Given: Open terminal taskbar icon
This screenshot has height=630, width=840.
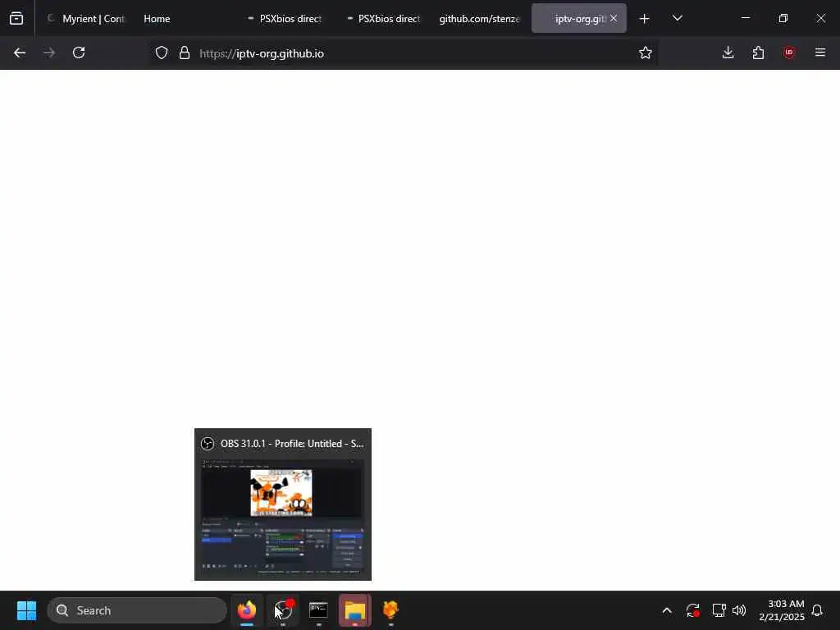Looking at the screenshot, I should 319,610.
